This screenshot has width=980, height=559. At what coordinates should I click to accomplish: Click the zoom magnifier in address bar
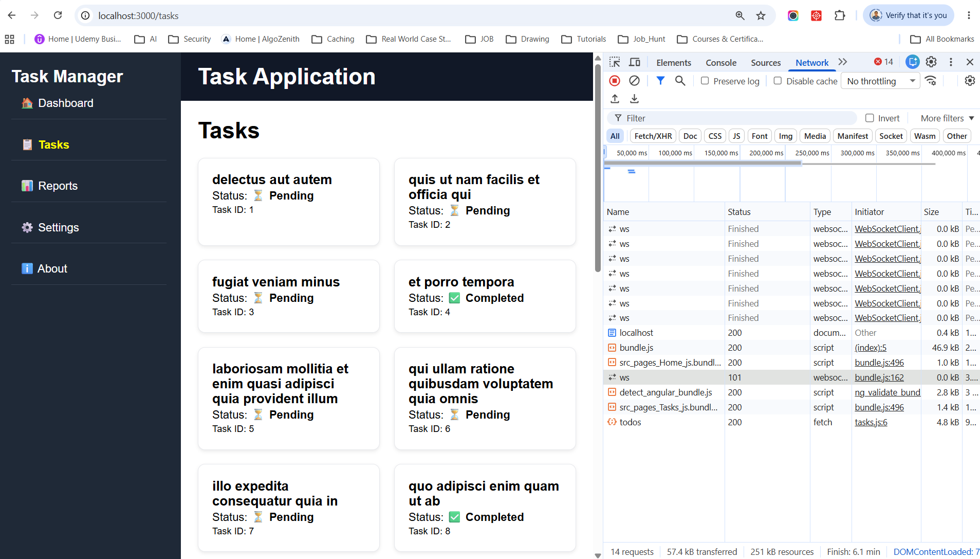[740, 15]
